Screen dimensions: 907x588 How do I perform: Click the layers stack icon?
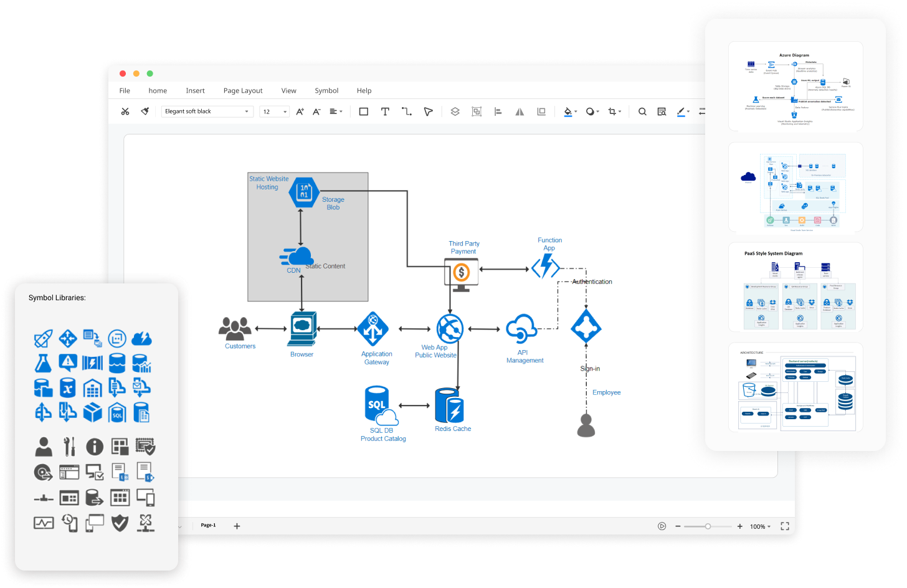tap(455, 111)
